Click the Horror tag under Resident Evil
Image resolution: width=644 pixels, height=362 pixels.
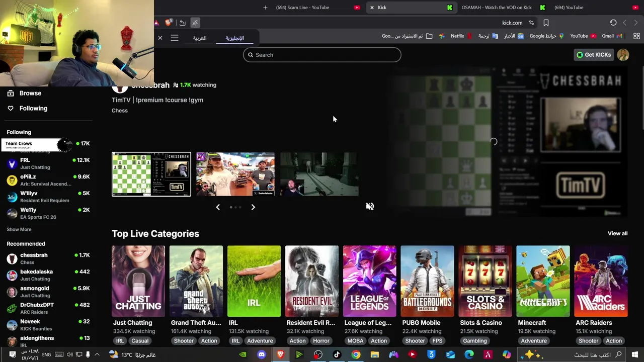point(321,341)
